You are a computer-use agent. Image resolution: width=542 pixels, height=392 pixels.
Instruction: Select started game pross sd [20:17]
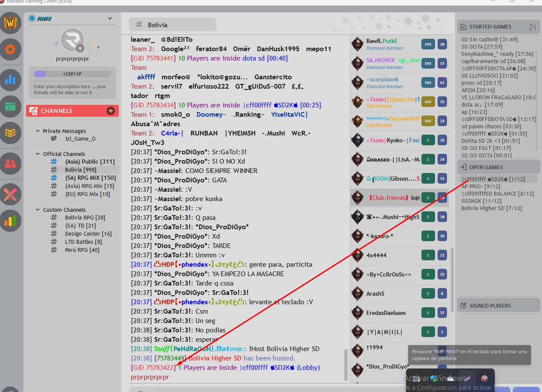point(481,83)
